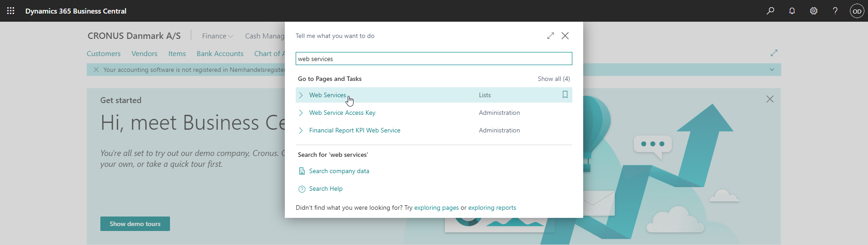Click the Get started heading

pos(121,100)
